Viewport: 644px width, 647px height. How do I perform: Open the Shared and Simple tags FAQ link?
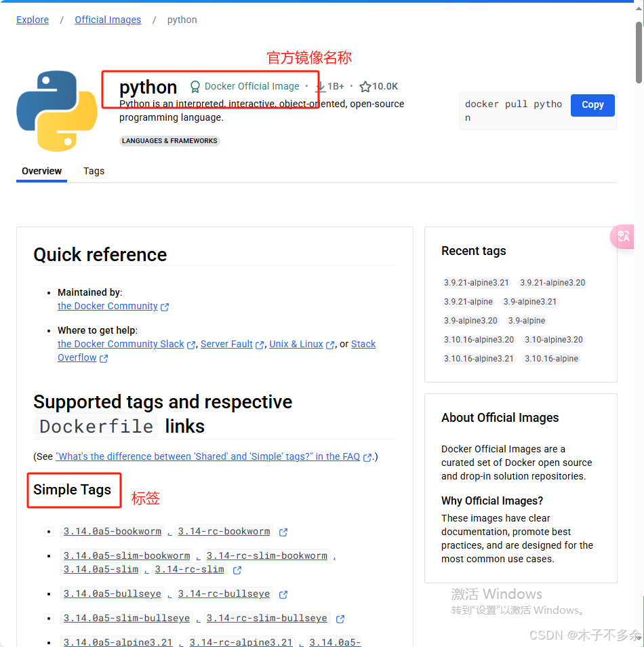coord(208,456)
